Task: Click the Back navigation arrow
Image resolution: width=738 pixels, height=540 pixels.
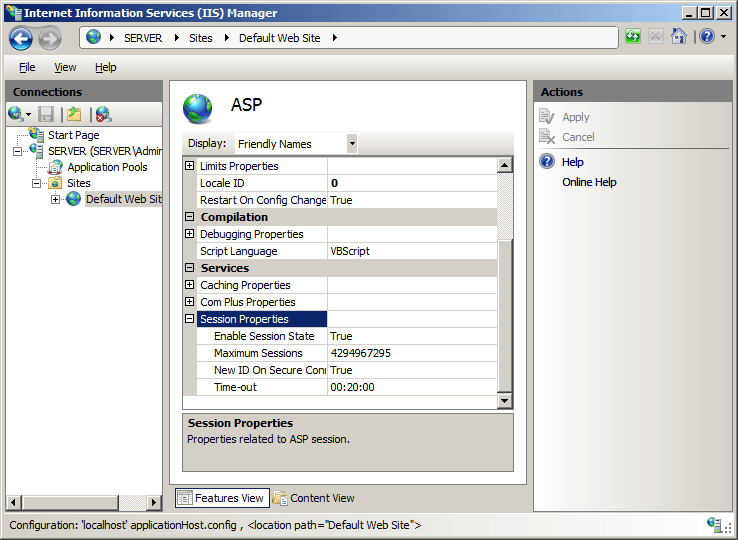Action: pos(21,38)
